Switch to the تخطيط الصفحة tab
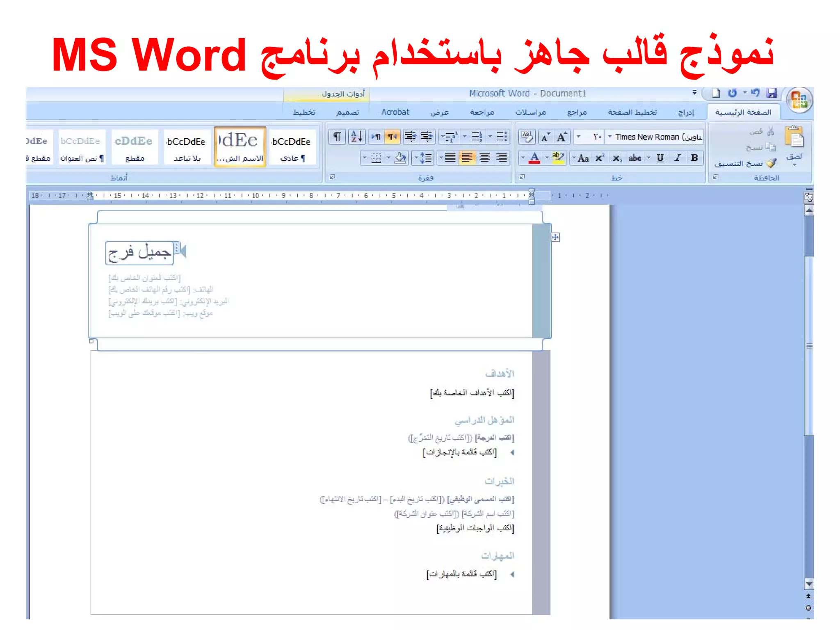Screen dimensions: 840x630 (632, 112)
